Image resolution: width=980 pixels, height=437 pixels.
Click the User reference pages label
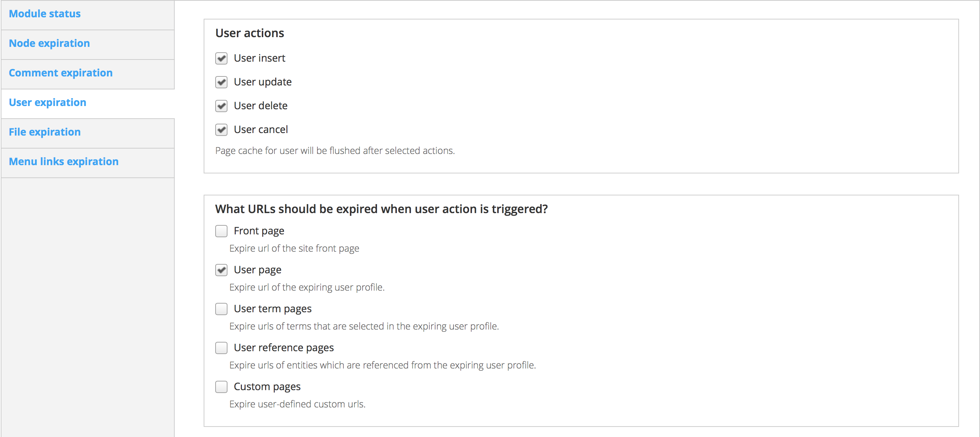tap(283, 348)
